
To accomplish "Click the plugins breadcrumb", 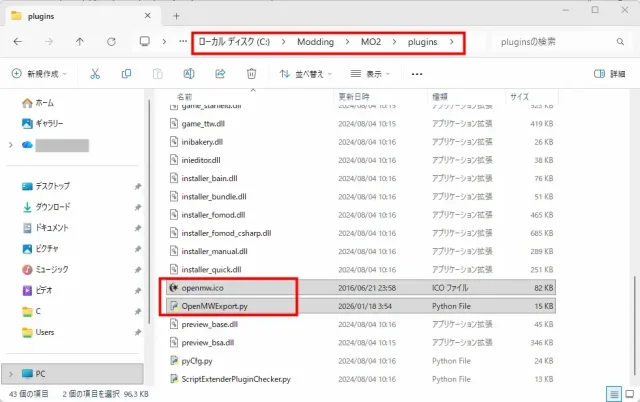I will coord(422,42).
